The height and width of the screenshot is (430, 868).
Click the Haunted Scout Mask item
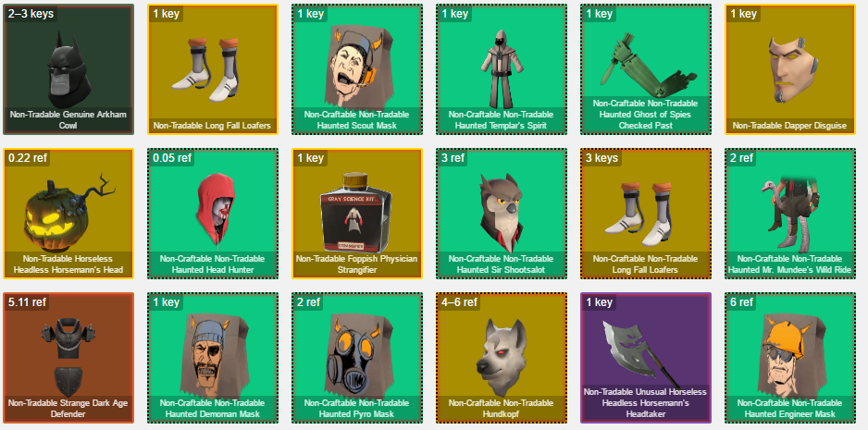(x=357, y=69)
